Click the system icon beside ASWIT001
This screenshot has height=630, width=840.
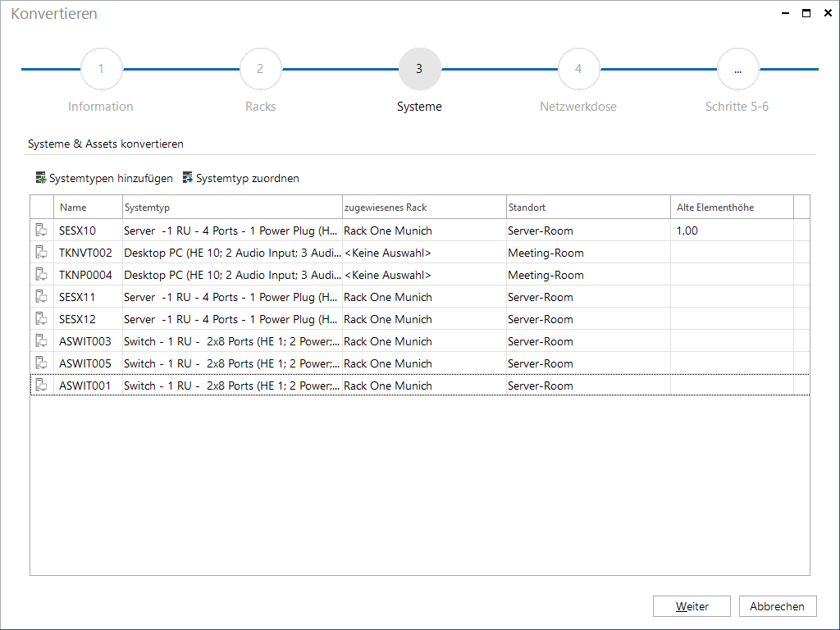(41, 386)
